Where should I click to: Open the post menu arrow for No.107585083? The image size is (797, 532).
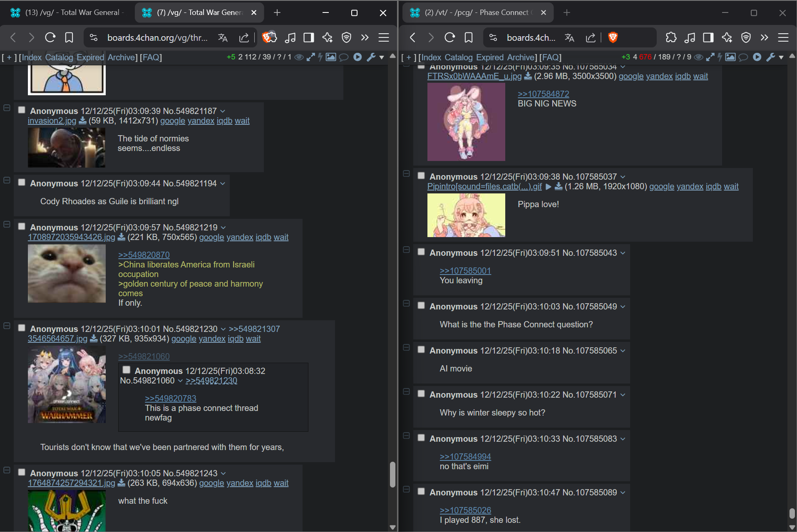tap(623, 439)
